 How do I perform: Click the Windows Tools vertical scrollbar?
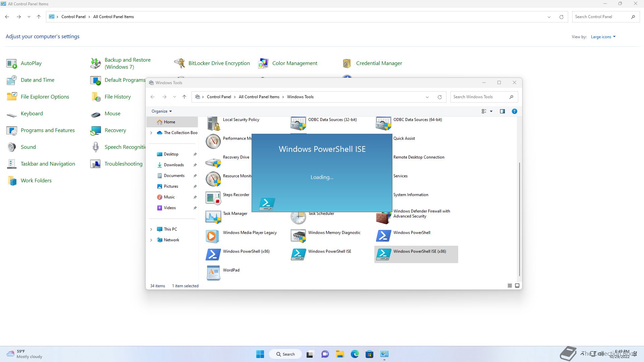[520, 219]
